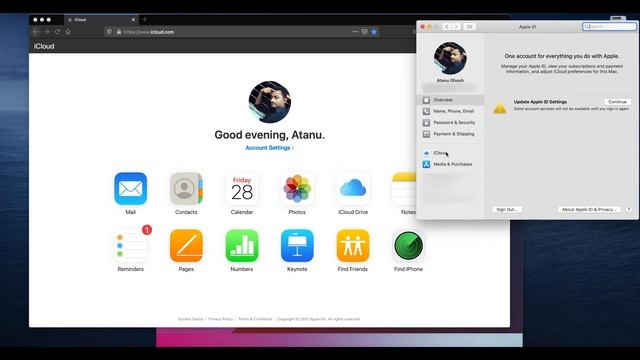Click the browser home icon

(68, 32)
